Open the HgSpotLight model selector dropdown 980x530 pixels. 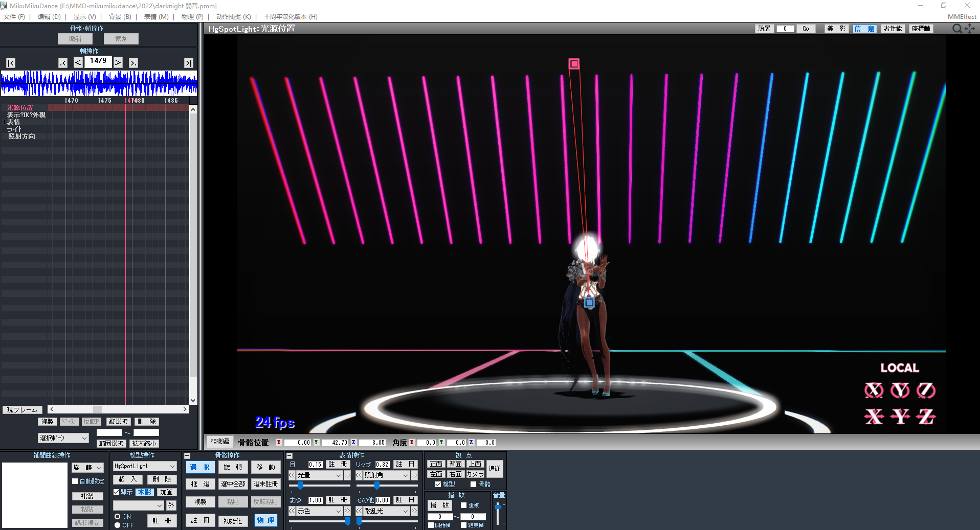(144, 466)
